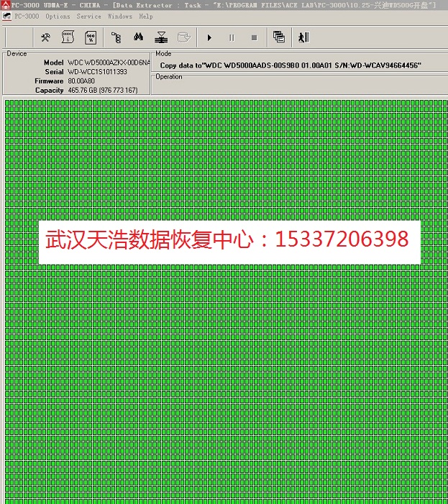Click the red Chinese phone number banner
This screenshot has height=504, width=448.
[228, 239]
